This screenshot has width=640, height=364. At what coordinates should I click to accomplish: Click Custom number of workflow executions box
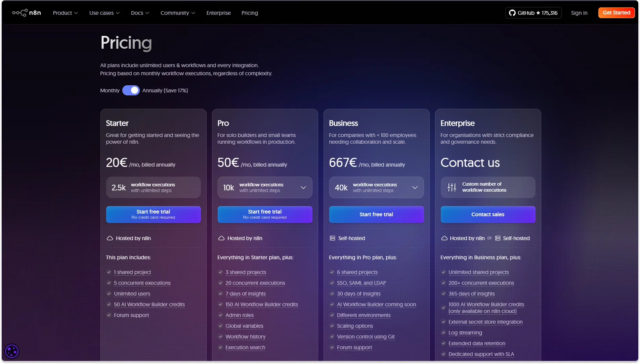(488, 187)
